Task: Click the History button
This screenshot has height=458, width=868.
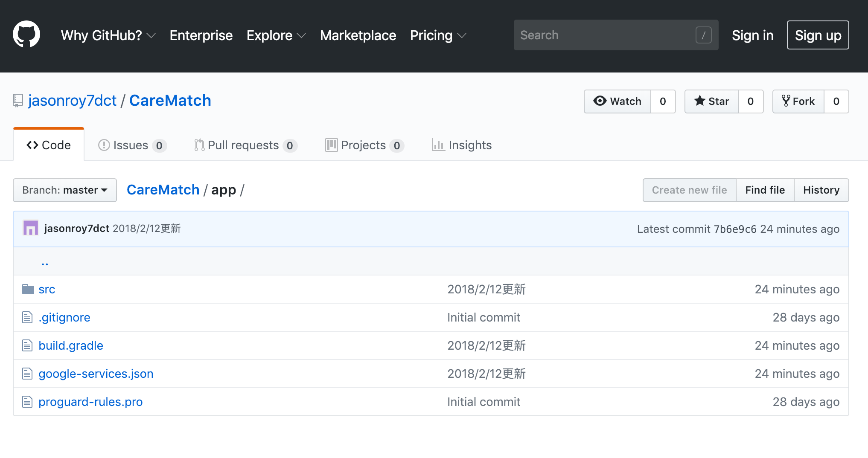Action: click(821, 190)
